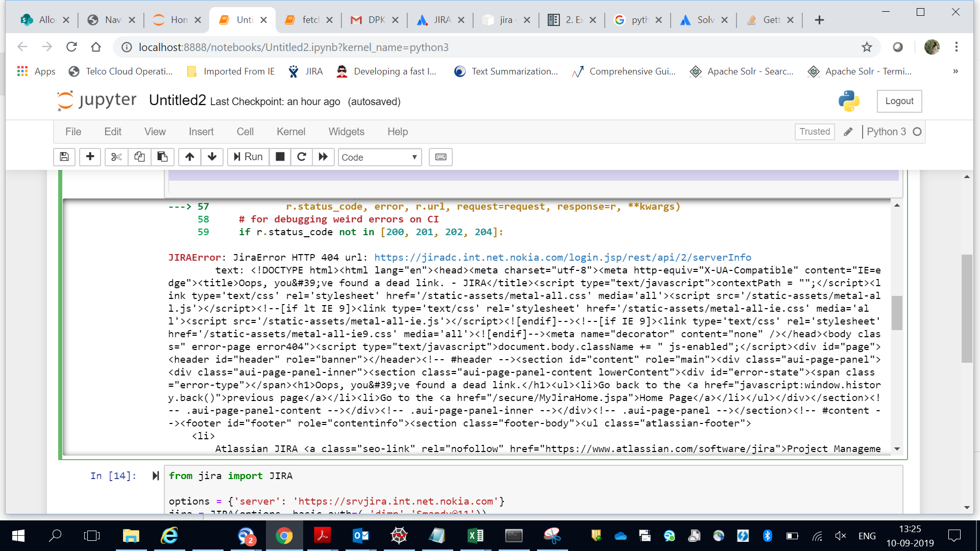Save notebook and create checkpoint
The image size is (980, 551).
pos(64,157)
